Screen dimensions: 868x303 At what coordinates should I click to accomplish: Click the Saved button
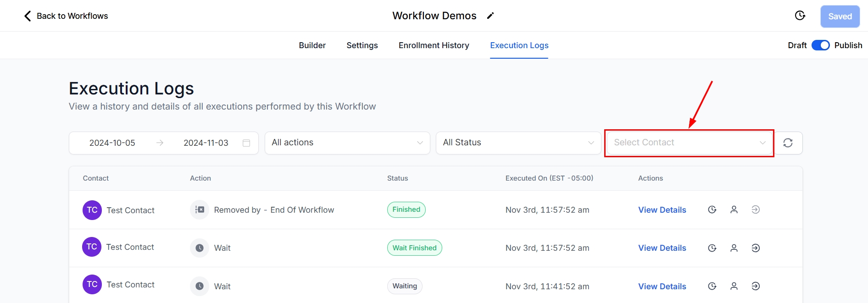(x=840, y=17)
